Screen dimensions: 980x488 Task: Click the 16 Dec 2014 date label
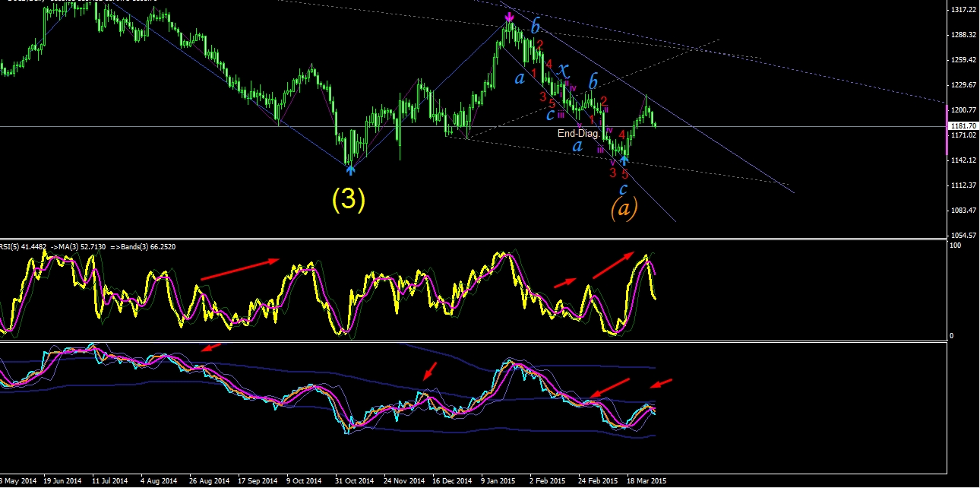click(x=452, y=481)
